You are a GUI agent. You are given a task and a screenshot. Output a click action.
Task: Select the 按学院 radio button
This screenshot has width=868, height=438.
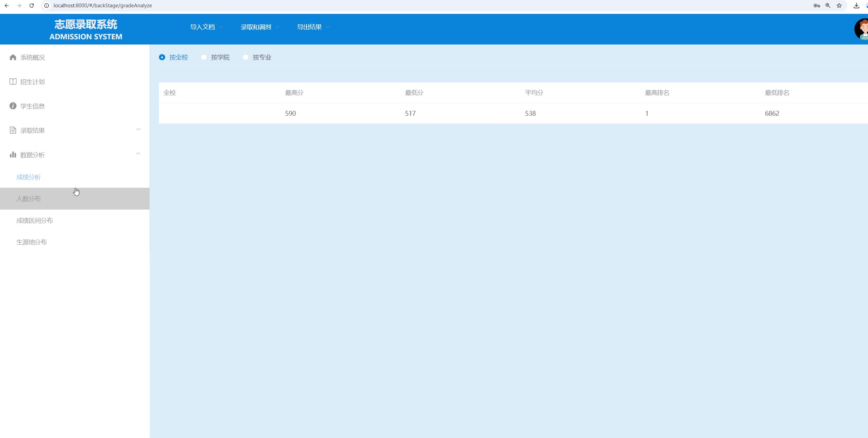pos(204,57)
